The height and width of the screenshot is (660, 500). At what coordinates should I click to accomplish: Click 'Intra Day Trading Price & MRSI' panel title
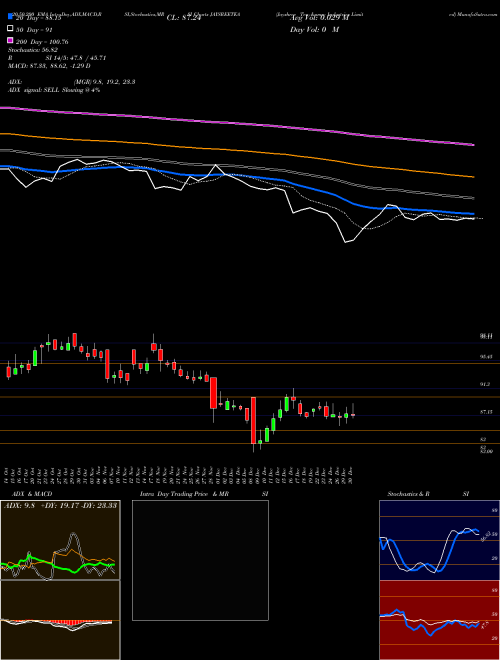[x=204, y=494]
